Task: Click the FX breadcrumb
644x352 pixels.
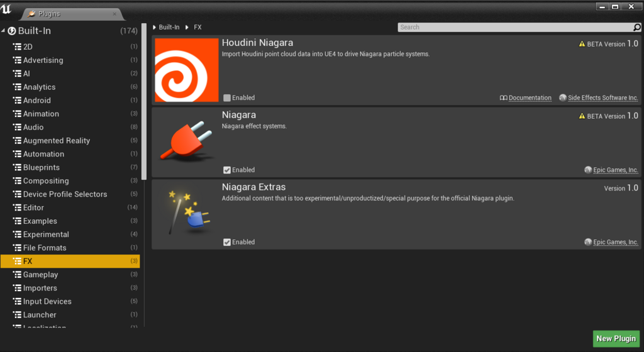Action: [197, 27]
